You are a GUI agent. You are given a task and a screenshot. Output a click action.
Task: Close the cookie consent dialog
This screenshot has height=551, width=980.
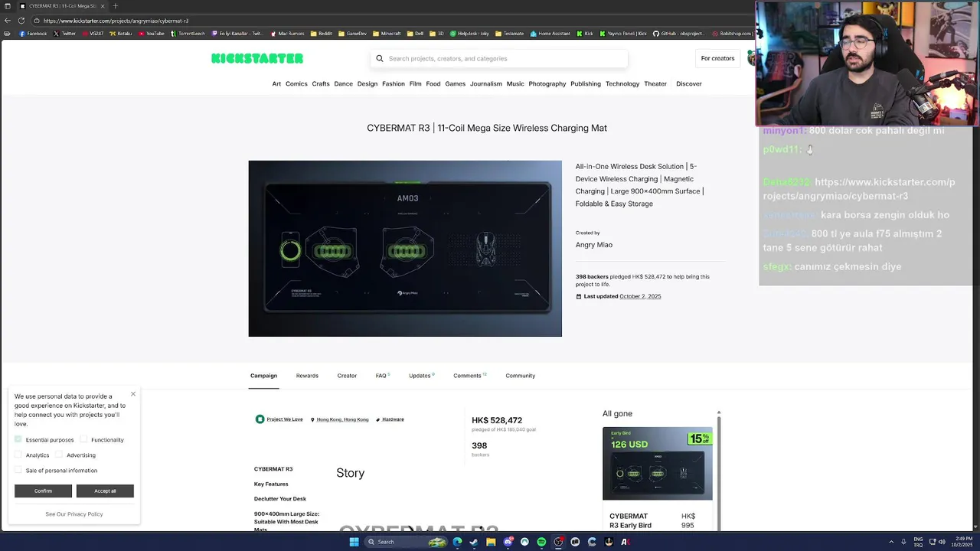point(133,394)
